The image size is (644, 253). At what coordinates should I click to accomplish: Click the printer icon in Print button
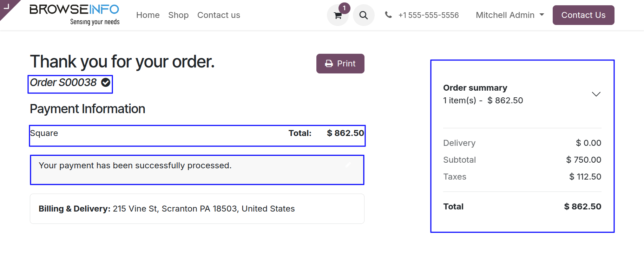tap(329, 64)
